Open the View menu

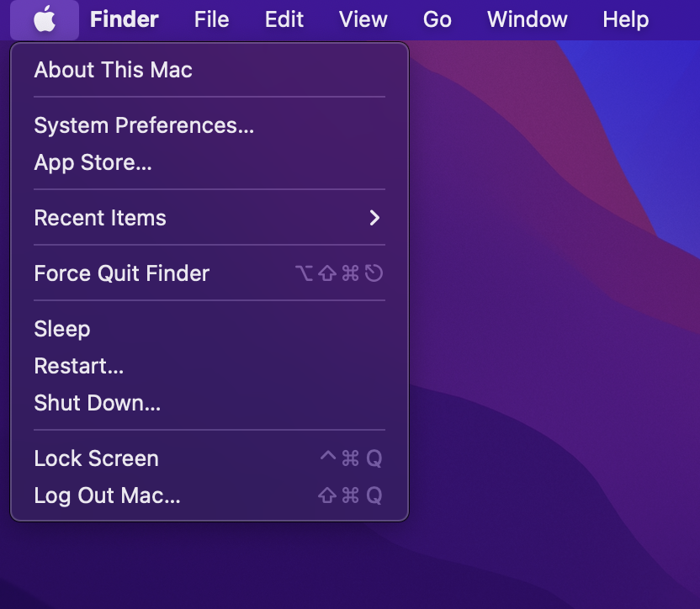(363, 19)
